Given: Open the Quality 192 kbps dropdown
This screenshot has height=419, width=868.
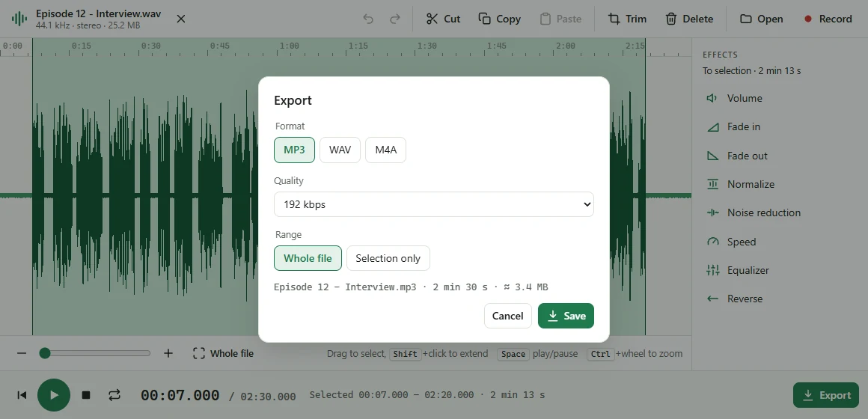Looking at the screenshot, I should coord(434,204).
